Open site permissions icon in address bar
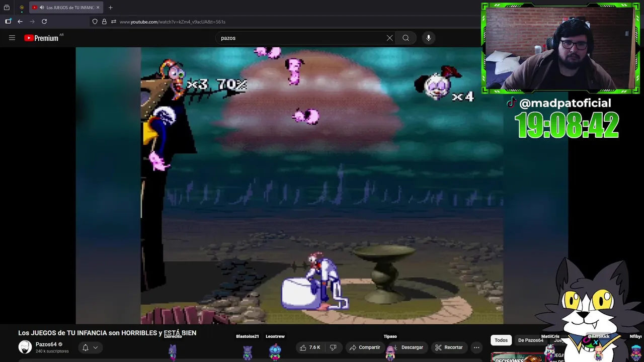Screen dimensions: 644x362 coord(114,22)
